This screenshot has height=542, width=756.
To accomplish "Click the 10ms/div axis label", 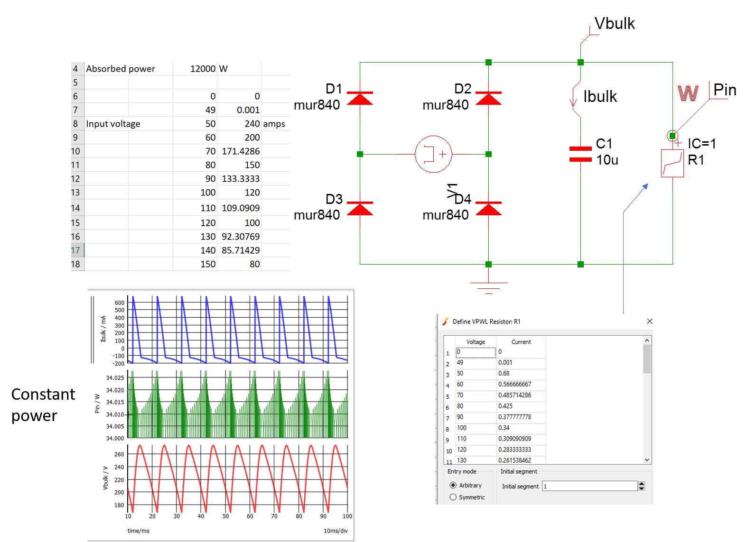I will pos(336,531).
